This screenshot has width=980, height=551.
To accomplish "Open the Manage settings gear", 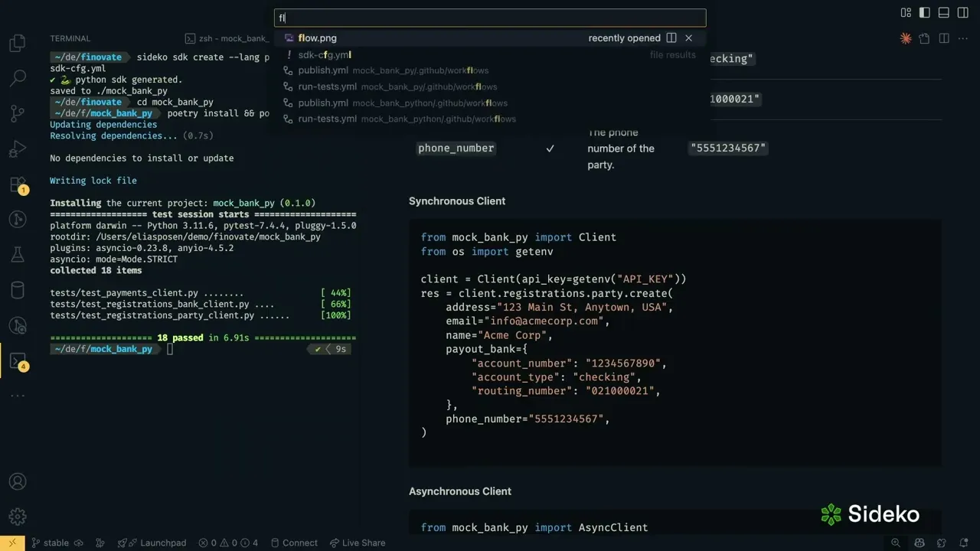I will coord(17,517).
